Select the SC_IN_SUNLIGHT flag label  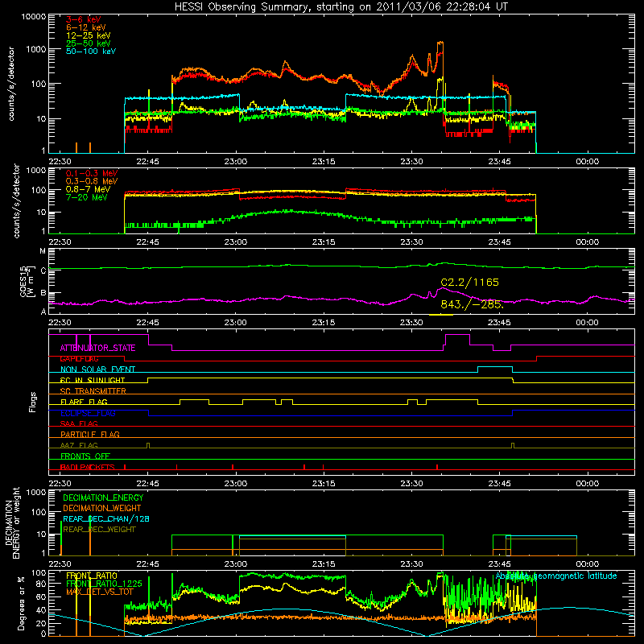(x=93, y=380)
